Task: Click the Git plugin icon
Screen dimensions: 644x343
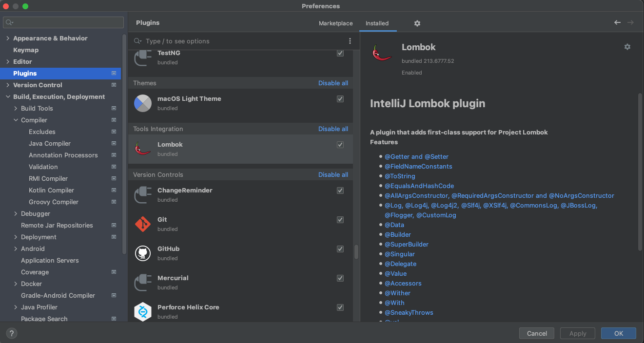Action: pyautogui.click(x=143, y=224)
